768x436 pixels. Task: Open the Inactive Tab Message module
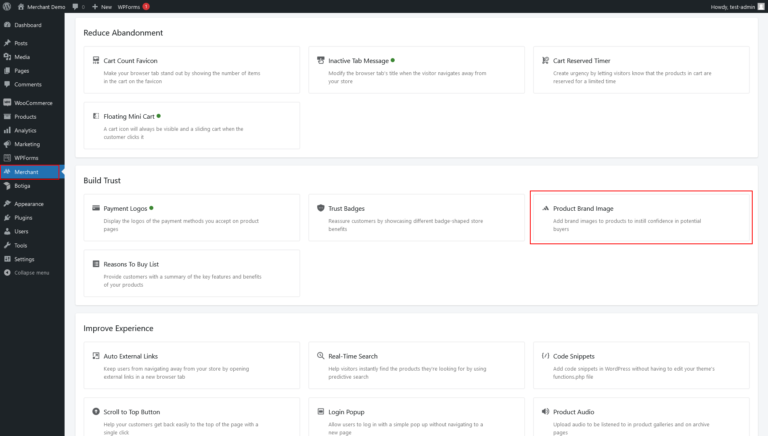[416, 70]
